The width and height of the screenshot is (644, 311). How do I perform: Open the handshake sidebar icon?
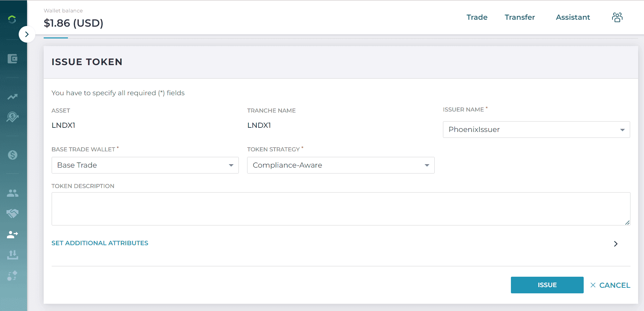[x=12, y=213]
